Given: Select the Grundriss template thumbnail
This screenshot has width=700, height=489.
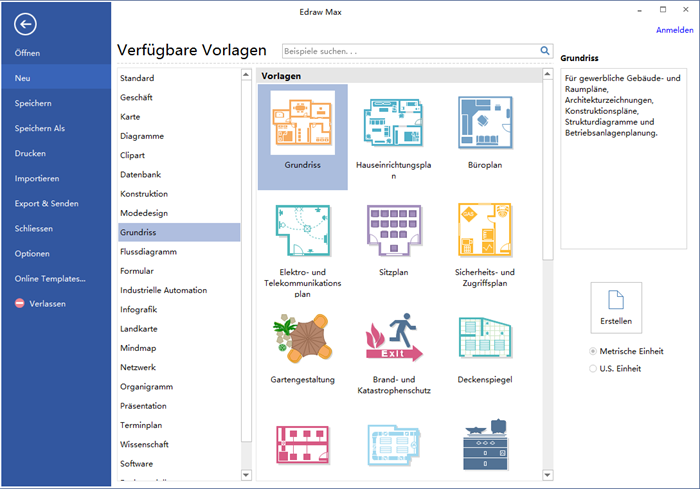Looking at the screenshot, I should (x=303, y=122).
